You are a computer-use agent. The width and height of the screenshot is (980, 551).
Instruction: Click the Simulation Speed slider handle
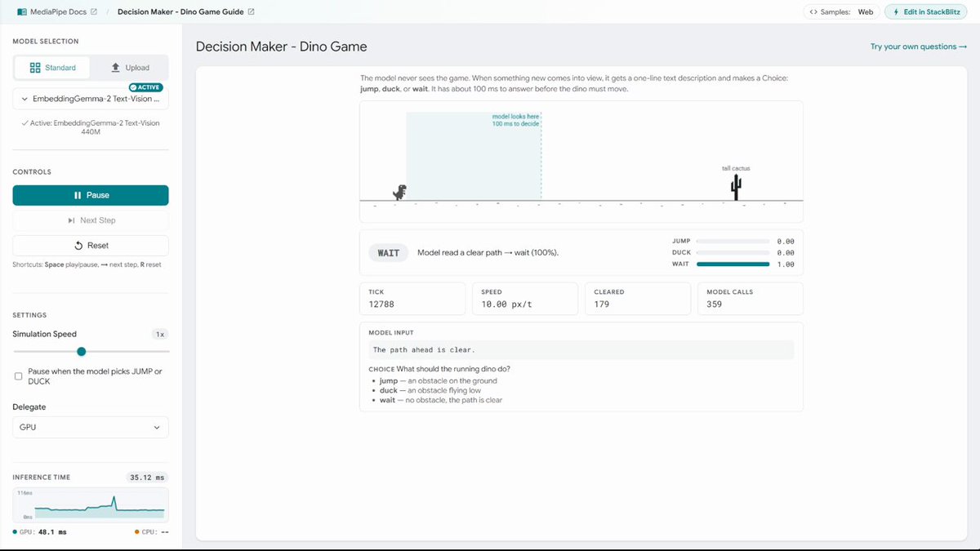81,351
